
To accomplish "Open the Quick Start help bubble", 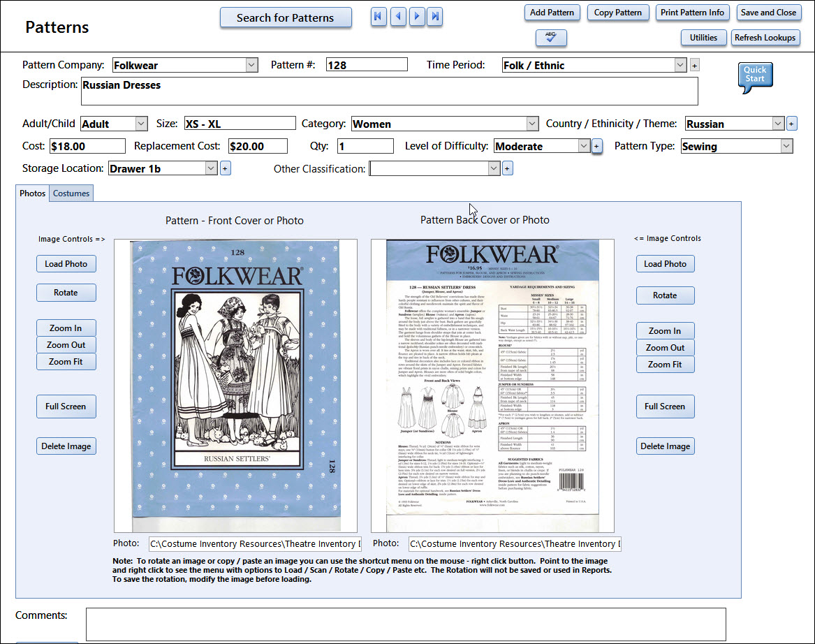I will [x=755, y=77].
